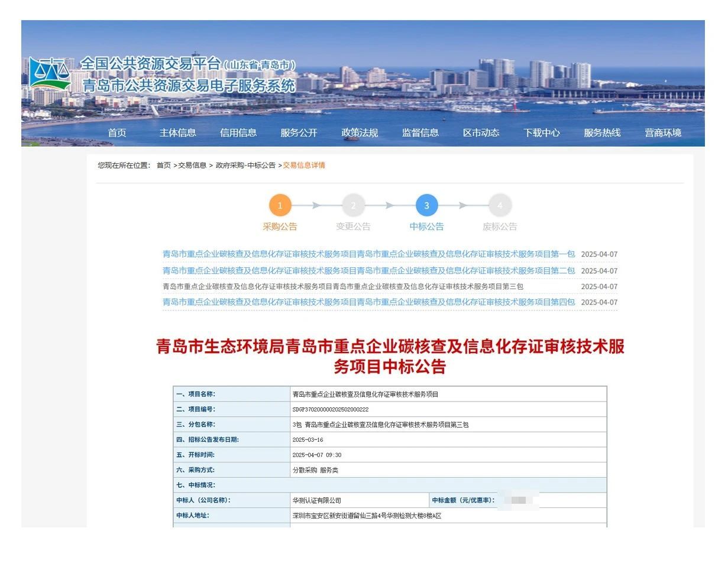Select step 1 circle 采购公告
Screen dimensions: 728x570
(280, 206)
